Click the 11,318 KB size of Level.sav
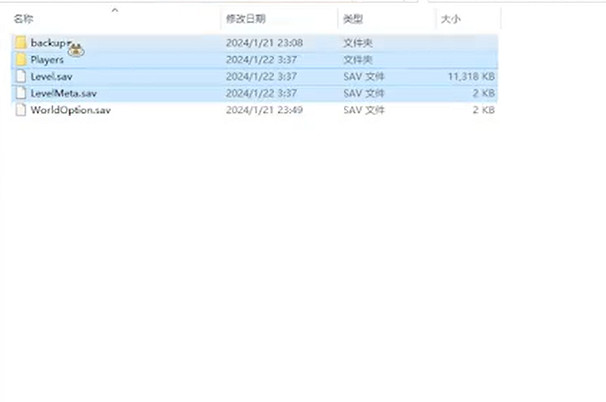This screenshot has height=402, width=606. coord(470,76)
